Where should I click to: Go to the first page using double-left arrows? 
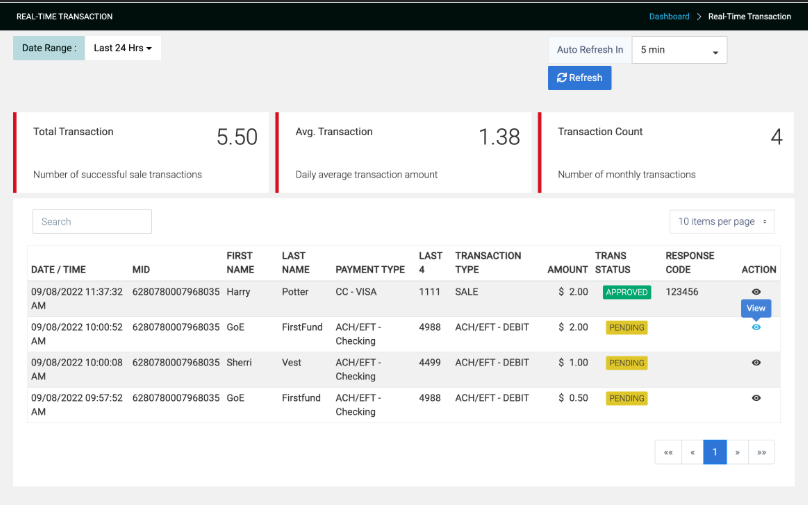coord(667,452)
